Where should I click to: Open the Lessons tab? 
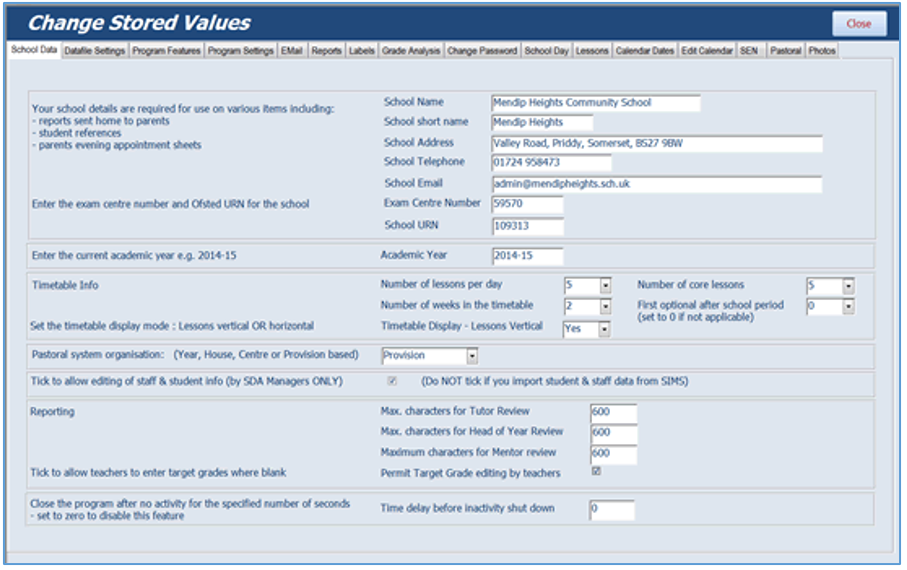[x=592, y=51]
